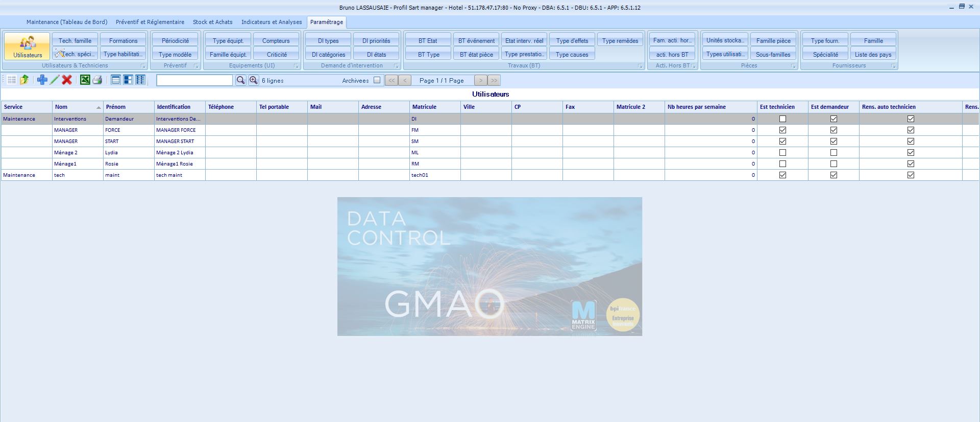Viewport: 980px width, 422px height.
Task: Open Pièces group dialog launcher
Action: pos(794,66)
